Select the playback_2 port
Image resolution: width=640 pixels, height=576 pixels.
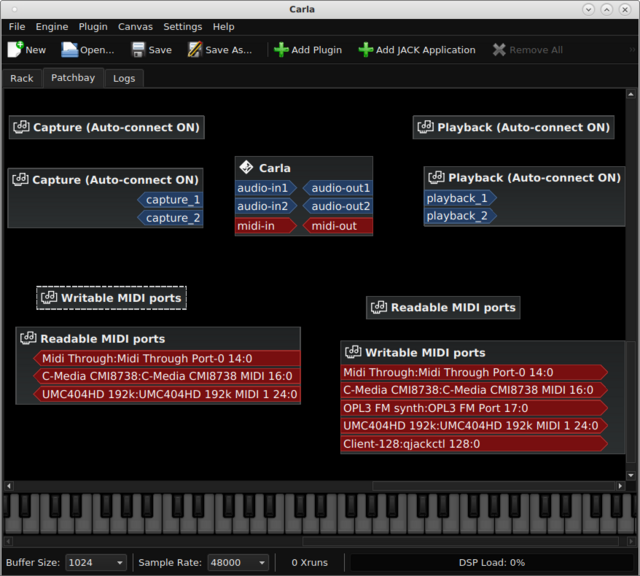coord(460,216)
